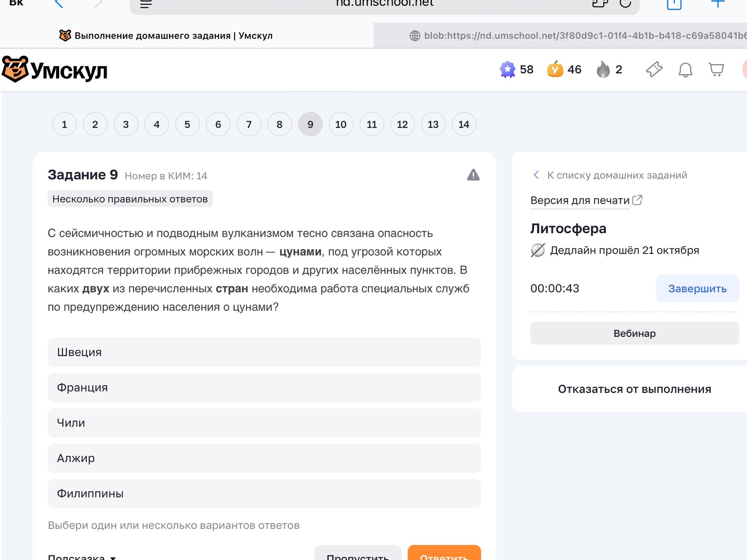
Task: Go to question 8
Action: pyautogui.click(x=279, y=124)
